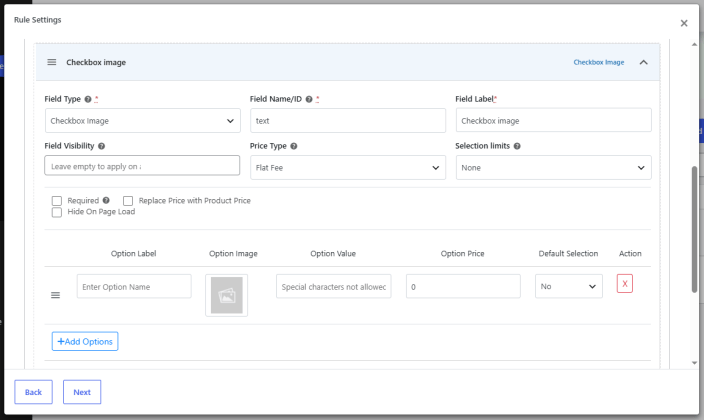Image resolution: width=704 pixels, height=420 pixels.
Task: Click the scrollbar up arrow
Action: [694, 44]
